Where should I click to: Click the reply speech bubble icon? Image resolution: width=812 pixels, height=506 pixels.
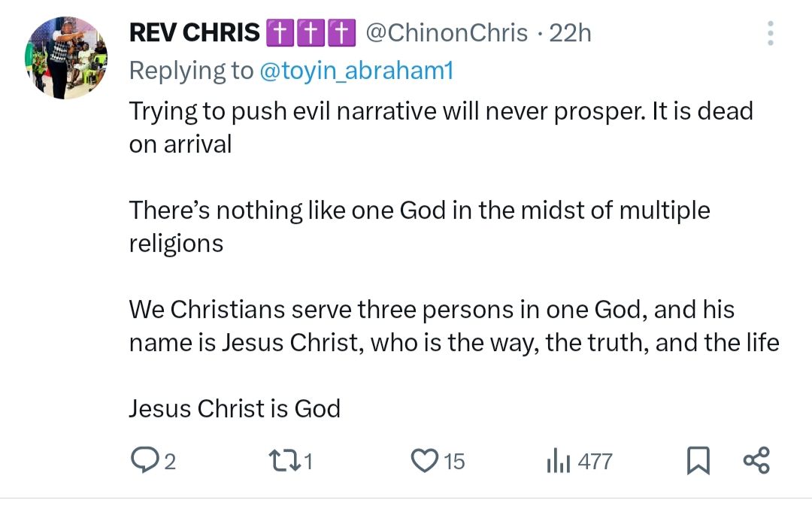tap(143, 460)
